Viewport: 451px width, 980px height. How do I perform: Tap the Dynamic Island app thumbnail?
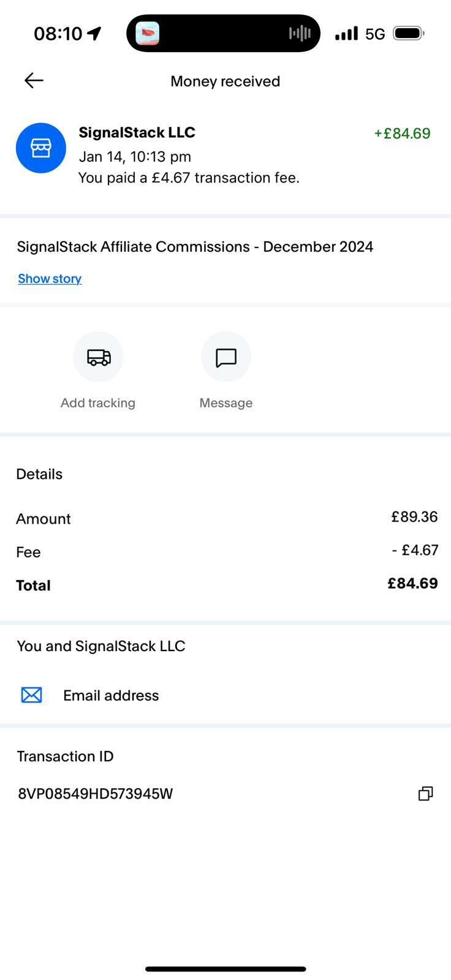[x=147, y=33]
